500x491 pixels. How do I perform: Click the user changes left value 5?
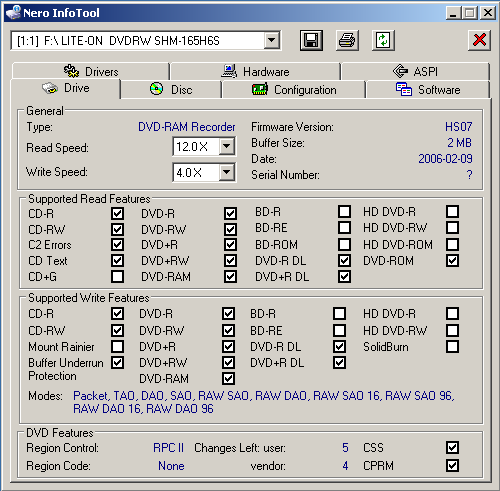[345, 448]
